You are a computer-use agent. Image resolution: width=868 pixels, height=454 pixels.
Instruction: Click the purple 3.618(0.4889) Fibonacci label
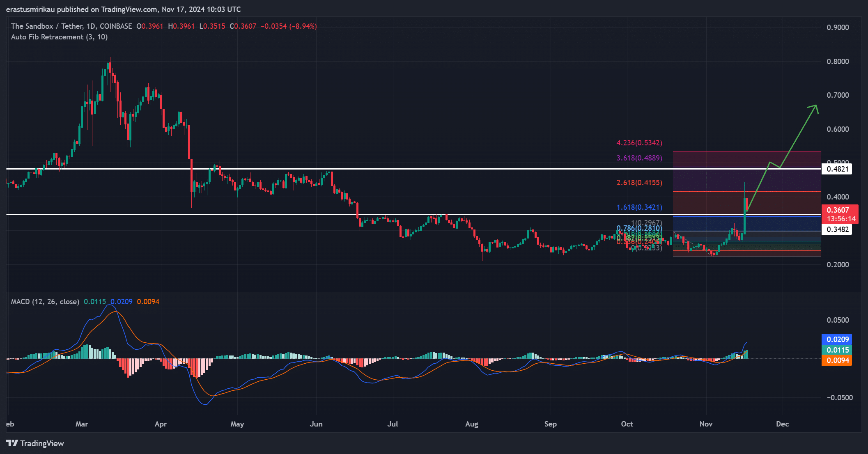[x=639, y=158]
